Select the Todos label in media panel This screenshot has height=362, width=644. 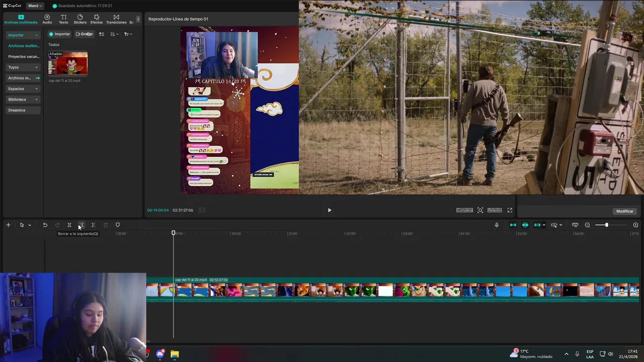(54, 45)
